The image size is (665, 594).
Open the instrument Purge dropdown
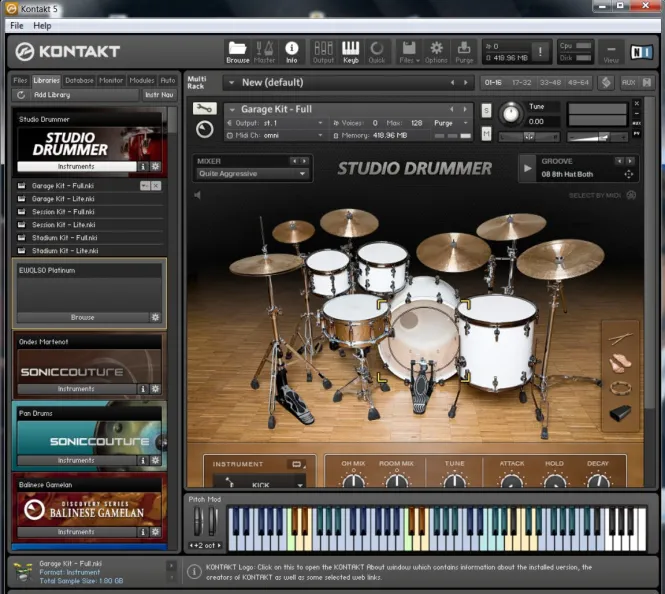point(466,123)
